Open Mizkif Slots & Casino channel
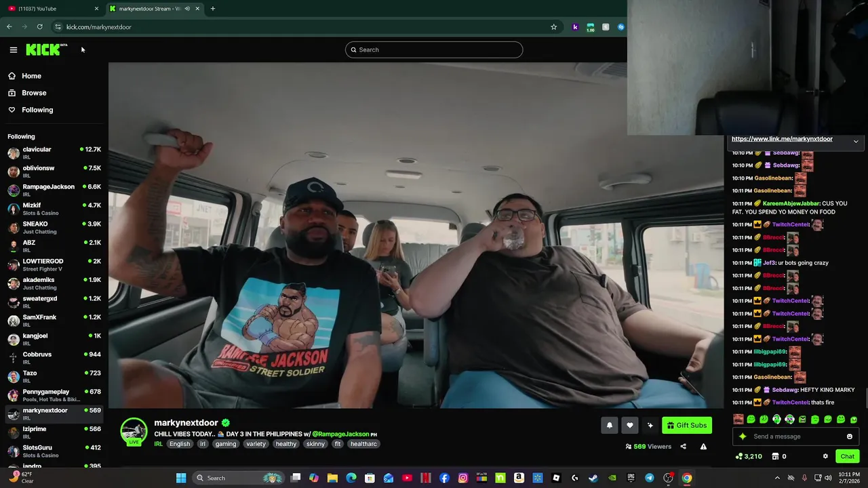Image resolution: width=868 pixels, height=488 pixels. coord(54,209)
